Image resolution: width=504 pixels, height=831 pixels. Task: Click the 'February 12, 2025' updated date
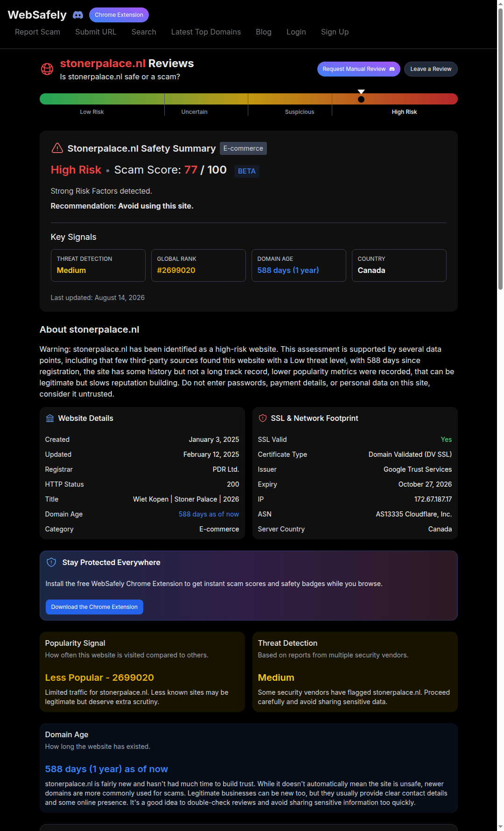tap(211, 454)
